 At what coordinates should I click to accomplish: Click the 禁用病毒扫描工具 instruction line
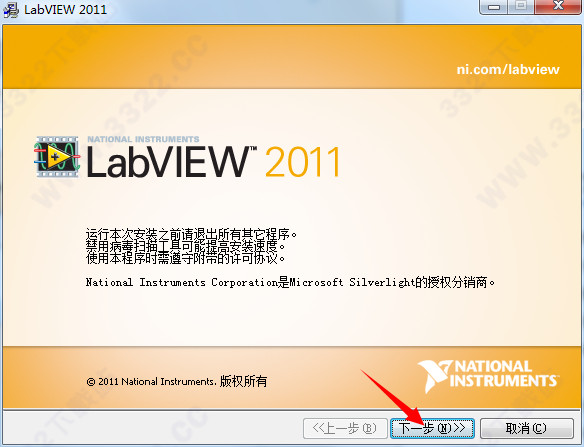[x=185, y=246]
